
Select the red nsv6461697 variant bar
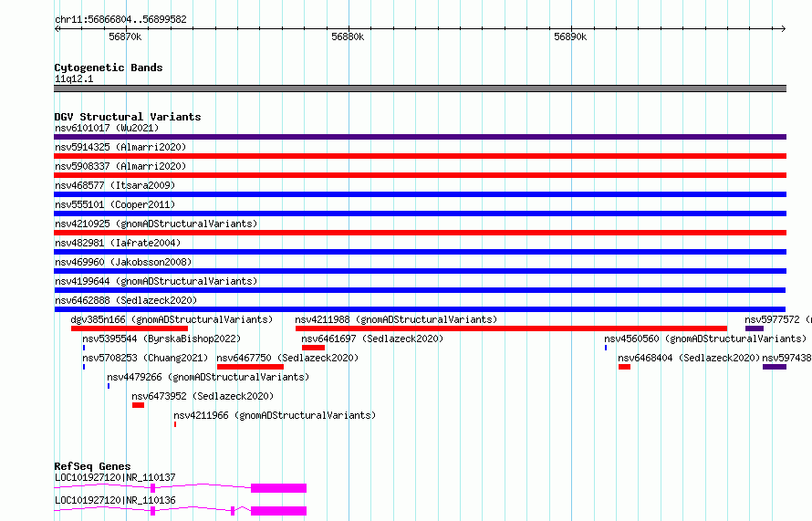(313, 348)
